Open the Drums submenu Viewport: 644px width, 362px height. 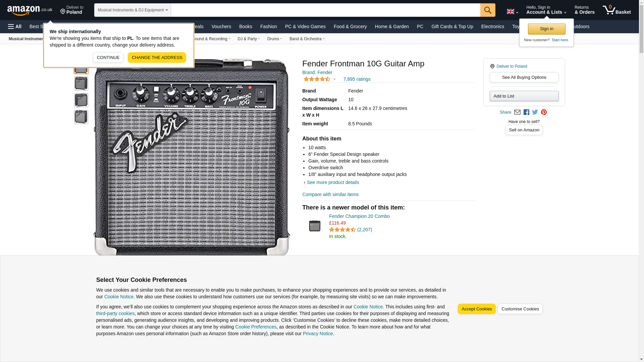point(274,39)
